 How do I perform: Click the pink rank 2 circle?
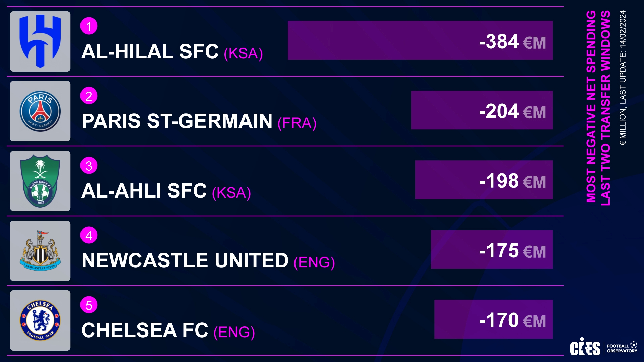pyautogui.click(x=89, y=96)
